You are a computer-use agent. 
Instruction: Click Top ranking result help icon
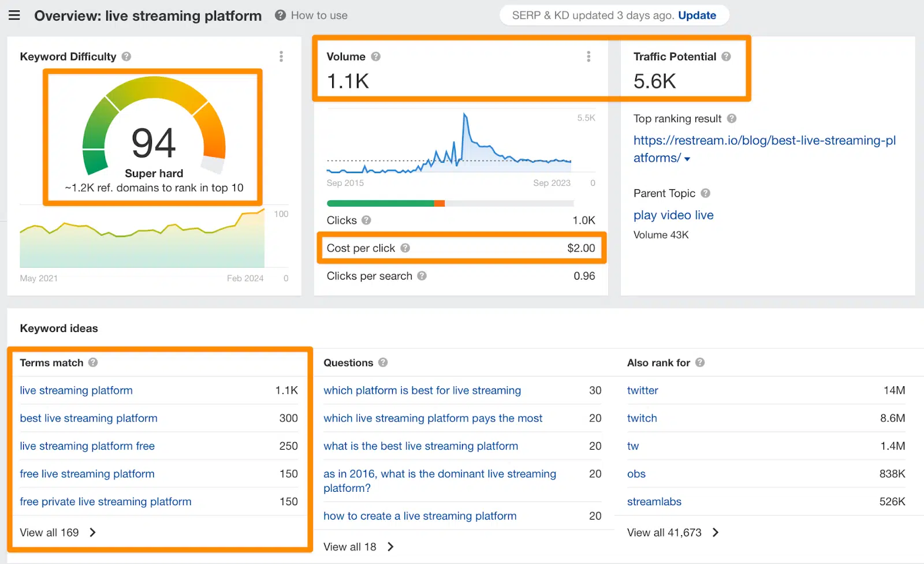tap(732, 118)
